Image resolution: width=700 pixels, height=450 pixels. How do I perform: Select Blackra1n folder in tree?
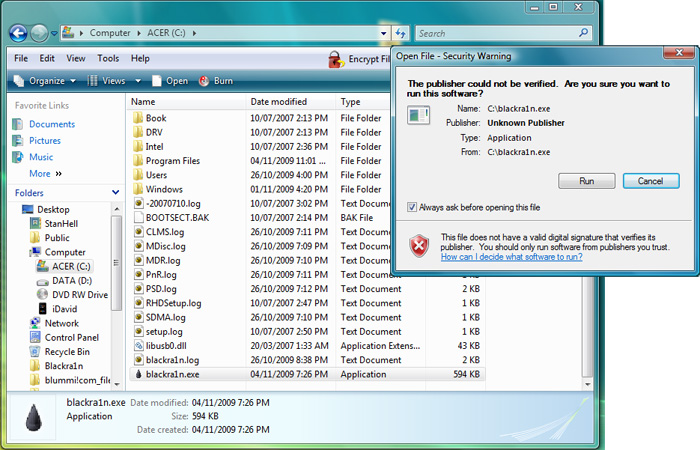click(x=64, y=366)
